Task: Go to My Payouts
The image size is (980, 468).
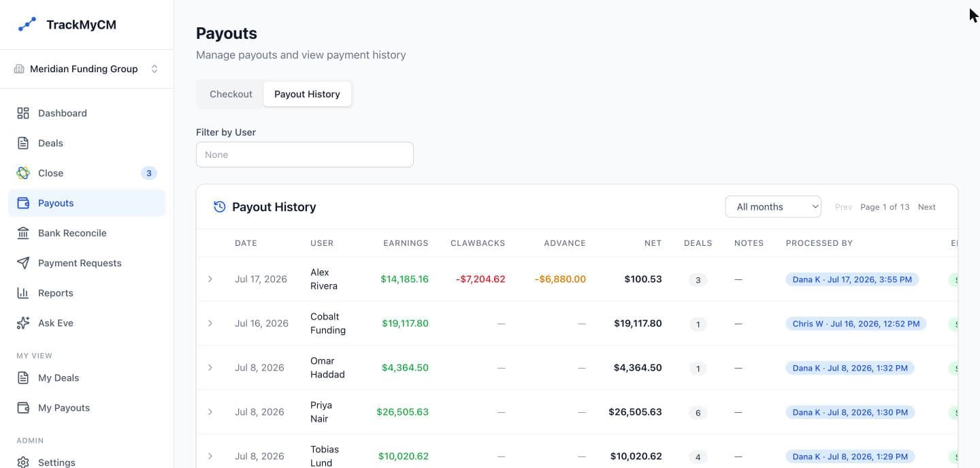Action: click(86, 407)
